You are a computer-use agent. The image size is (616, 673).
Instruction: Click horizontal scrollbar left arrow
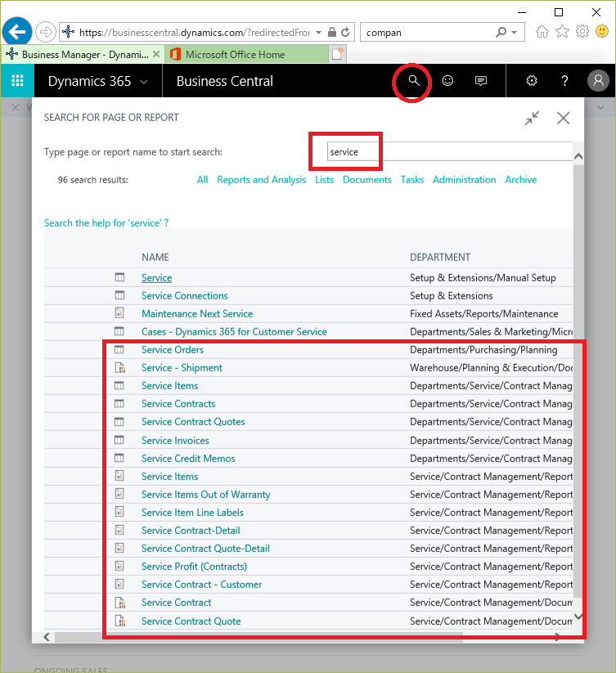(x=47, y=636)
